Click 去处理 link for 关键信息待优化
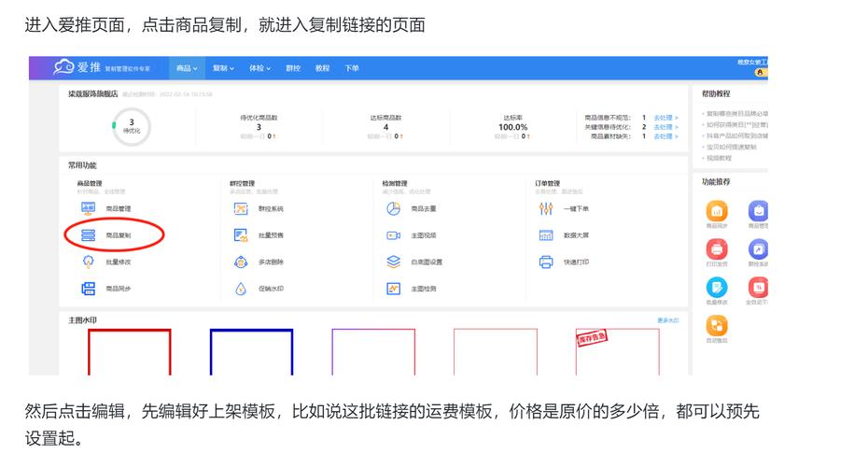Viewport: 868px width, 467px height. 665,127
